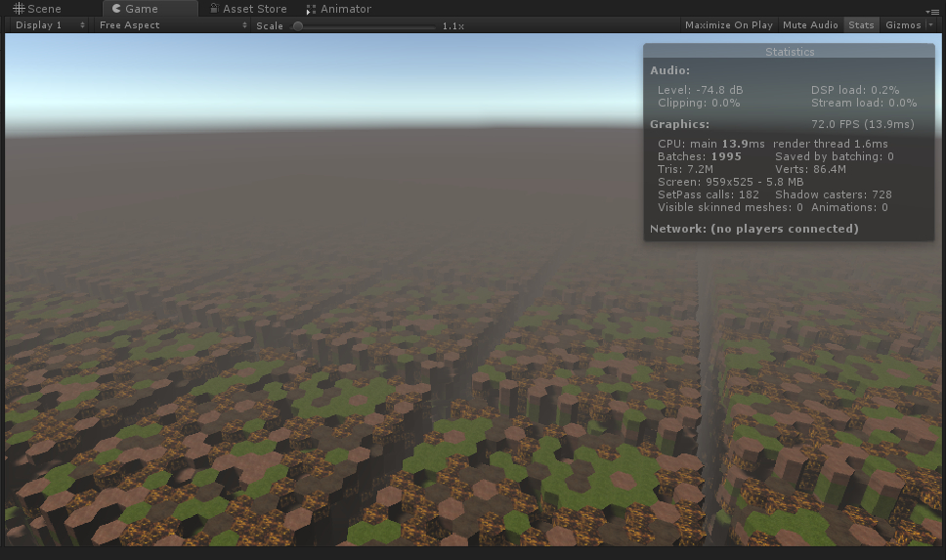Click the 'render thread 1.6ms' text
The width and height of the screenshot is (946, 560).
tap(830, 145)
